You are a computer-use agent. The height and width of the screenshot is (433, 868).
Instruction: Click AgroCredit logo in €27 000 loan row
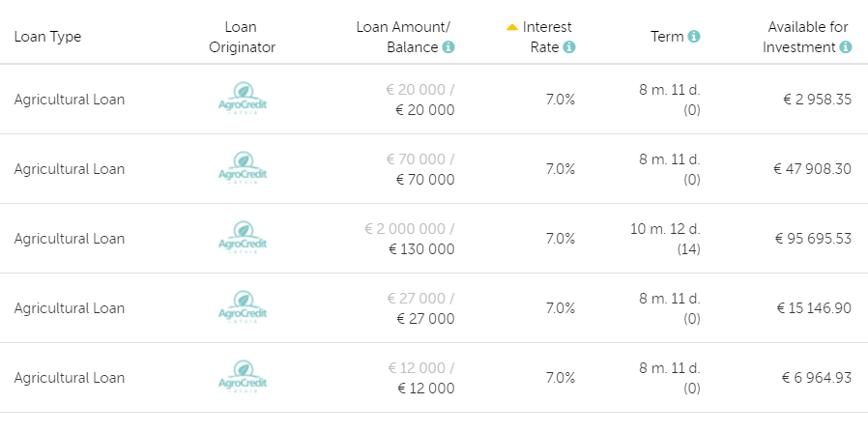pos(243,308)
